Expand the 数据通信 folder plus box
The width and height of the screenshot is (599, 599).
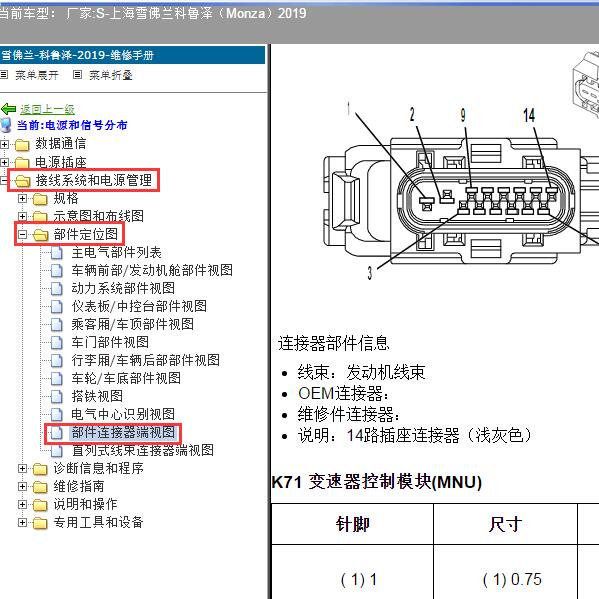[4, 144]
